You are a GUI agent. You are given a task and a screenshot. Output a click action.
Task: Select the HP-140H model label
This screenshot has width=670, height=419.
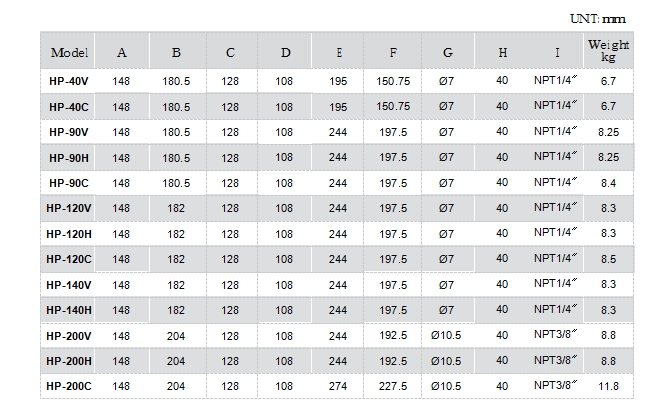pos(69,310)
